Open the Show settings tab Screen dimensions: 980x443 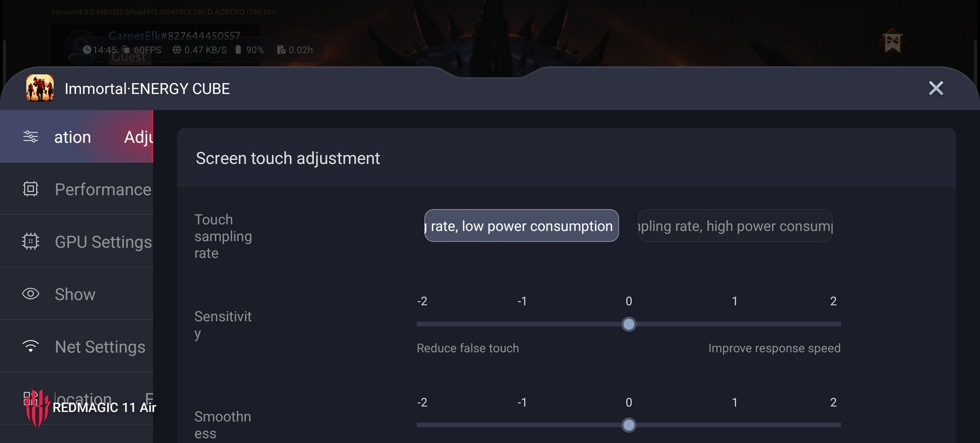75,294
